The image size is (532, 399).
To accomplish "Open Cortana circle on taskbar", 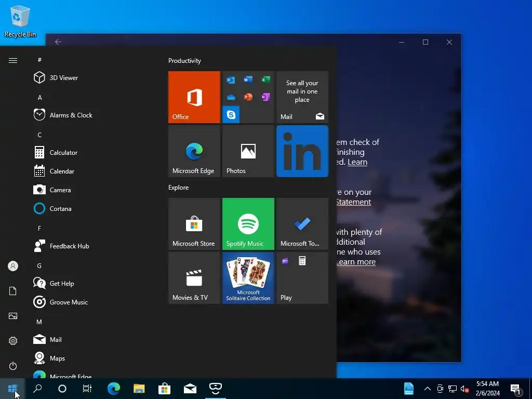I will point(62,389).
